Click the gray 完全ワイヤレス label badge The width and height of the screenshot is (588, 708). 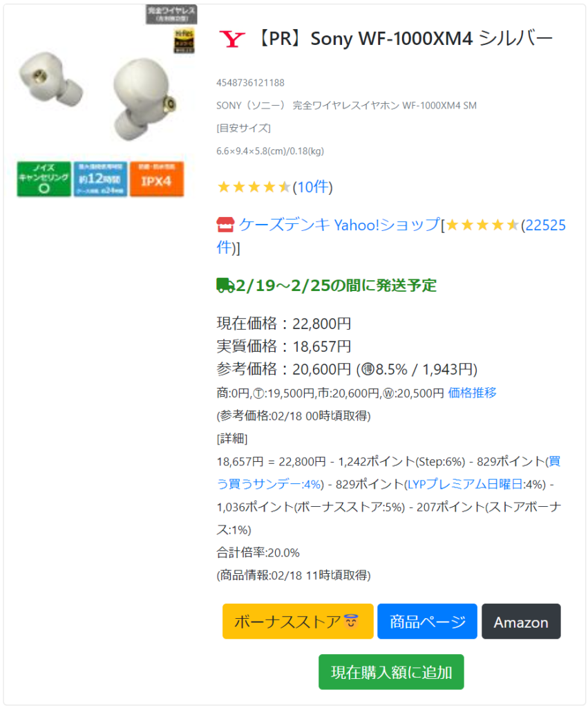tap(171, 14)
